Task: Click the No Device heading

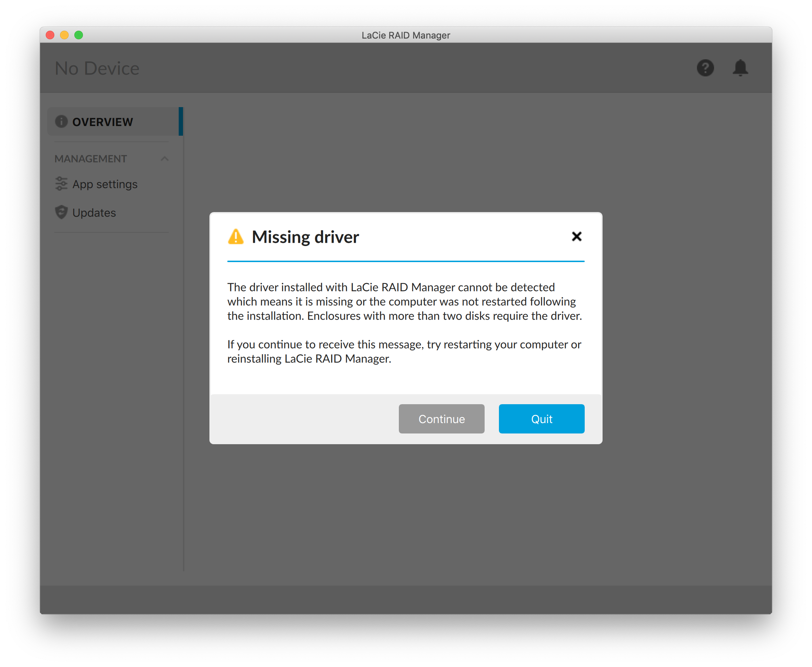Action: point(97,69)
